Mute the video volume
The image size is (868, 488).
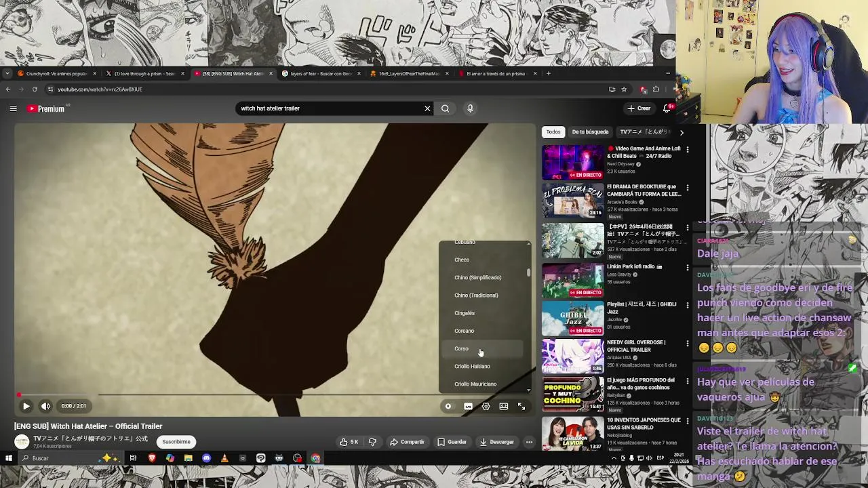click(x=45, y=406)
